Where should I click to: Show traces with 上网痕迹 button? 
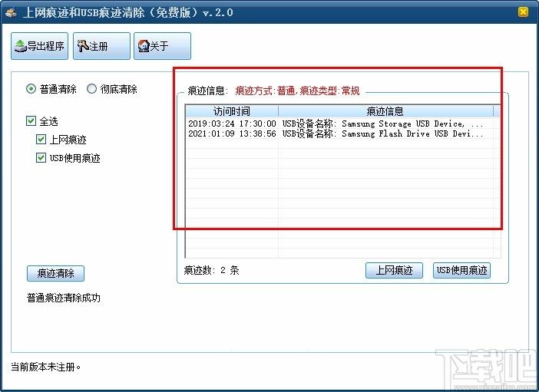(394, 270)
